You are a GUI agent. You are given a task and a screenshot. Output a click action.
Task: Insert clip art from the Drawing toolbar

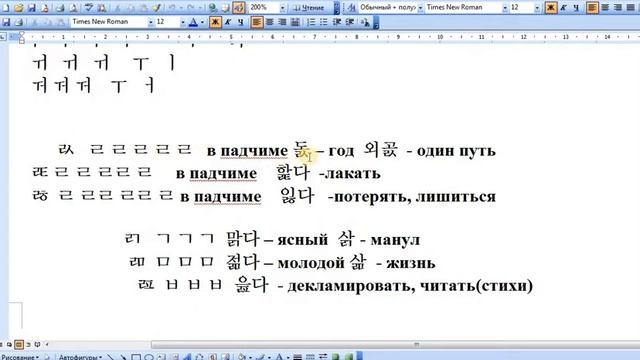click(212, 357)
